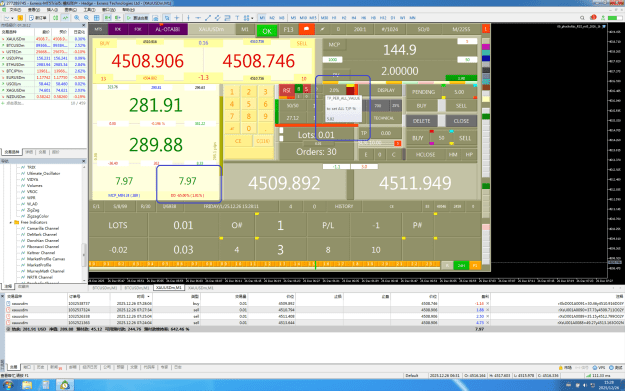Select the text label T tool
Image resolution: width=625 pixels, height=391 pixels.
point(237,18)
